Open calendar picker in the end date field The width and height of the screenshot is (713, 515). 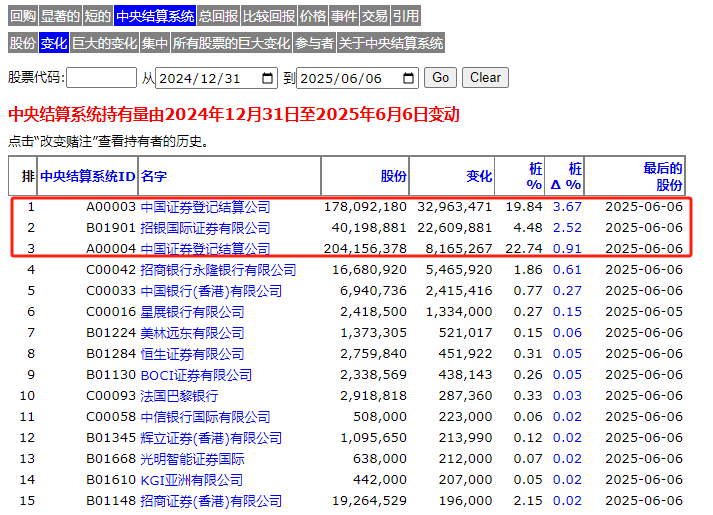(408, 78)
